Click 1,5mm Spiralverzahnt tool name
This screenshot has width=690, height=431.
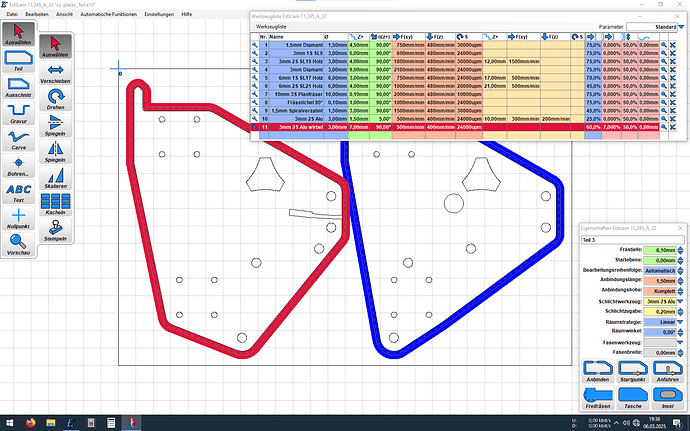tap(297, 111)
